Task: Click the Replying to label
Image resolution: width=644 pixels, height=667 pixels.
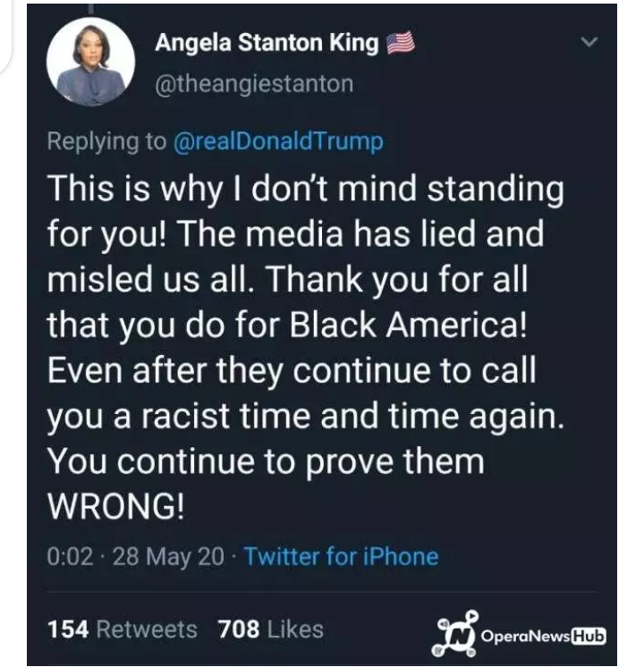Action: tap(106, 141)
